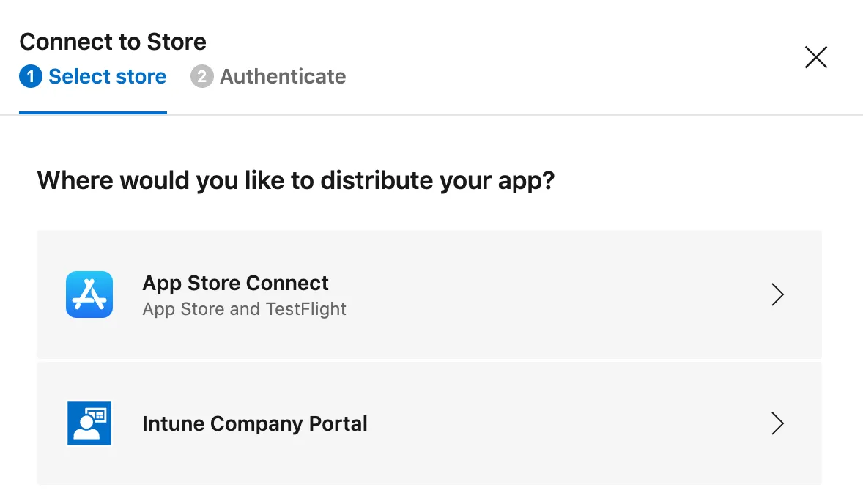Click the Intune Company Portal icon
The height and width of the screenshot is (504, 863).
(89, 423)
